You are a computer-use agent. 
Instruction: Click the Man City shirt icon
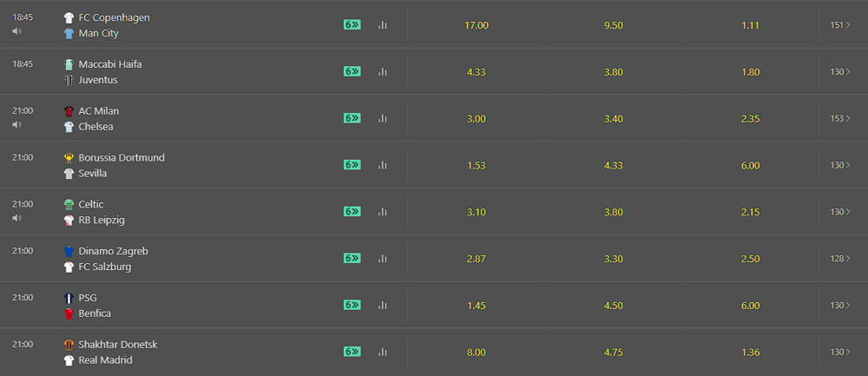tap(69, 33)
